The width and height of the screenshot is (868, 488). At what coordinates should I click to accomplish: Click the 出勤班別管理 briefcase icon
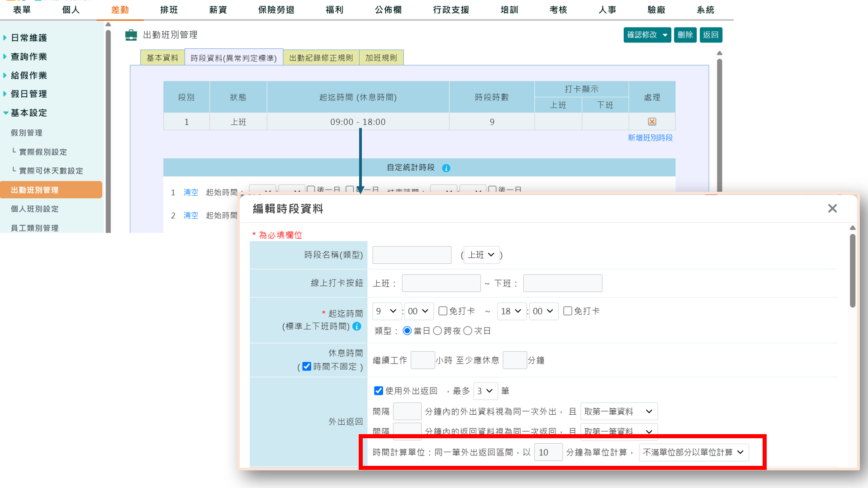tap(131, 34)
